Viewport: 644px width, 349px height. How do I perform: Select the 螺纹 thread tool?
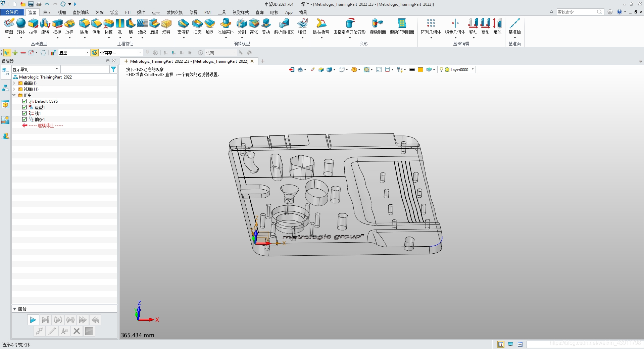coord(142,26)
